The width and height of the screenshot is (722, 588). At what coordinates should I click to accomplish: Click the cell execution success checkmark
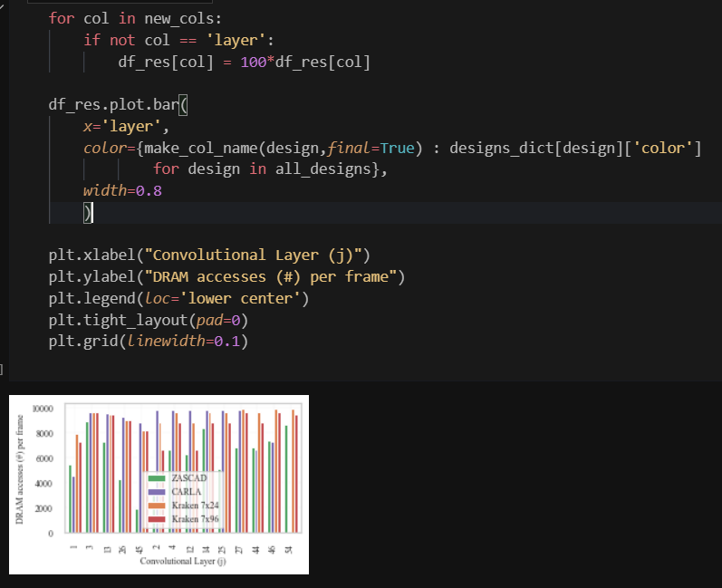[x=4, y=7]
